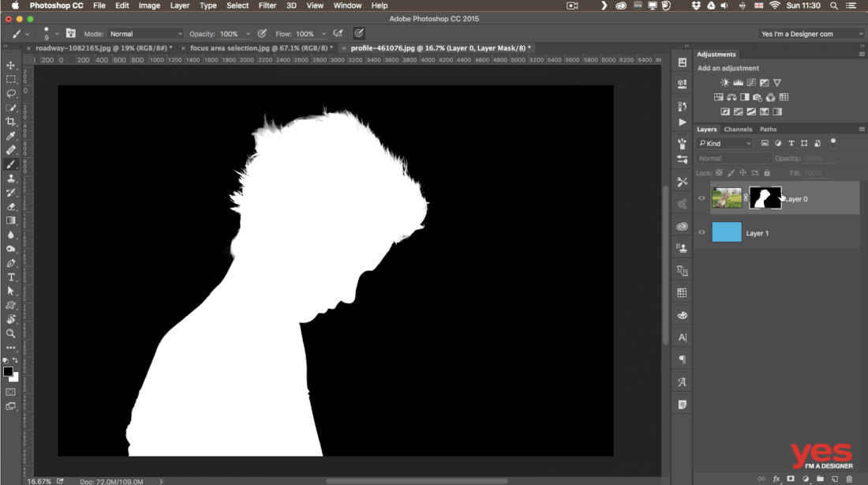Add a Brightness/Contrast adjustment

725,82
